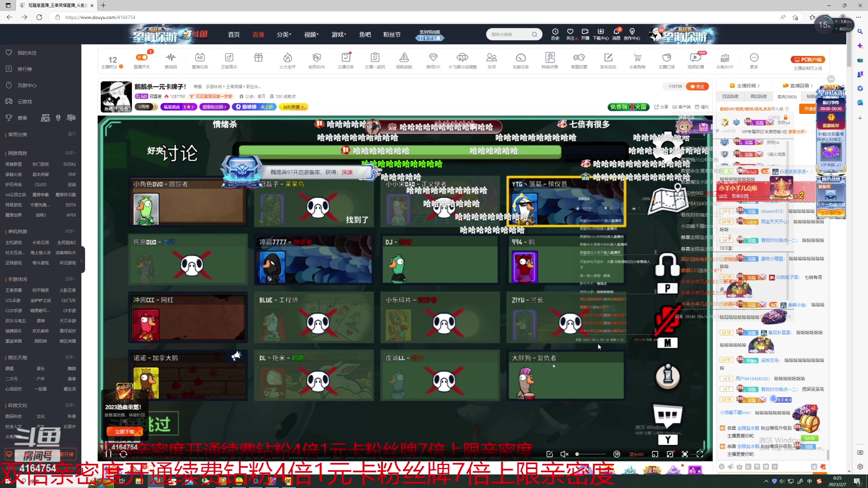The width and height of the screenshot is (868, 488).
Task: Open Edge sidebar settings gear
Action: [860, 467]
